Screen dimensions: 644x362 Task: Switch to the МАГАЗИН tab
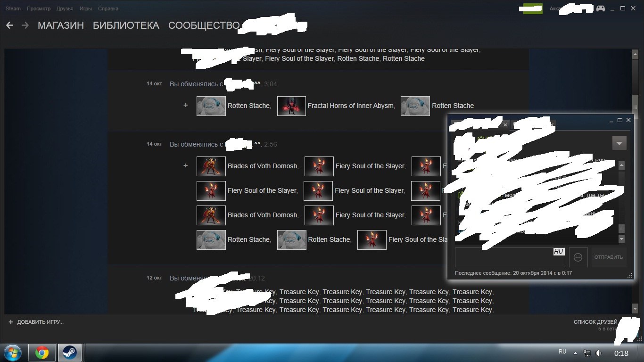61,25
